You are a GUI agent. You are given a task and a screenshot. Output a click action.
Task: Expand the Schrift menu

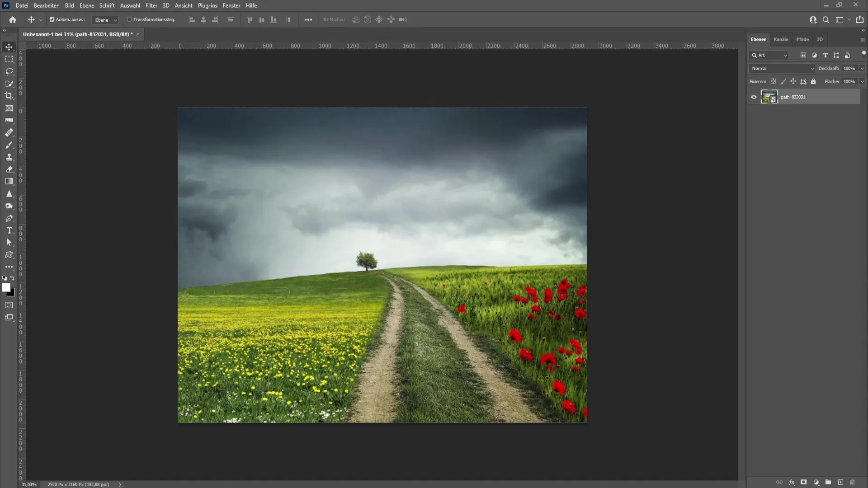point(107,5)
